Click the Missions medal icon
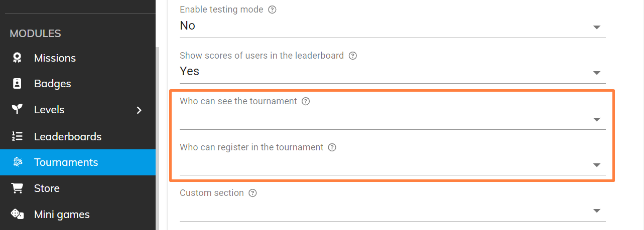Viewport: 644px width, 230px height. tap(17, 58)
